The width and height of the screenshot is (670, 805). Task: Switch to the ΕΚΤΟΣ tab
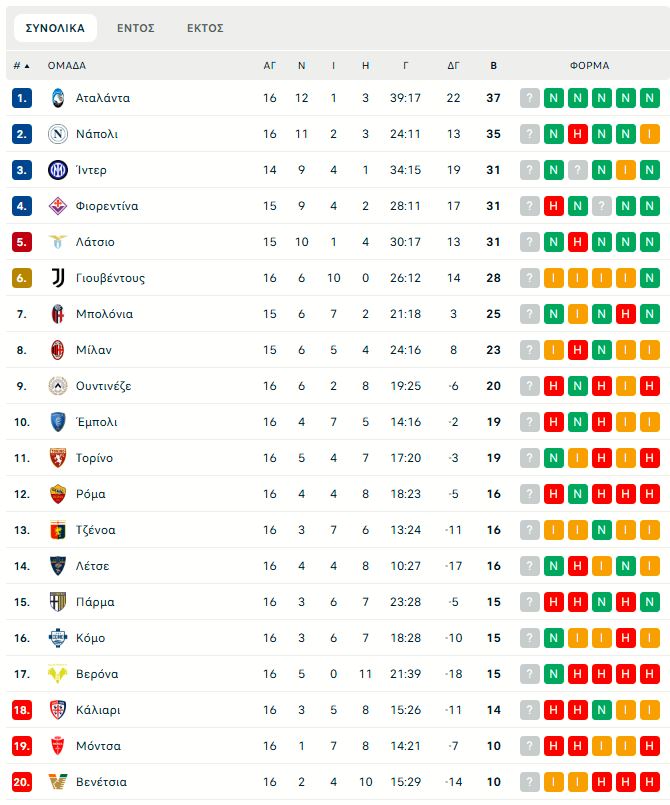pos(205,28)
